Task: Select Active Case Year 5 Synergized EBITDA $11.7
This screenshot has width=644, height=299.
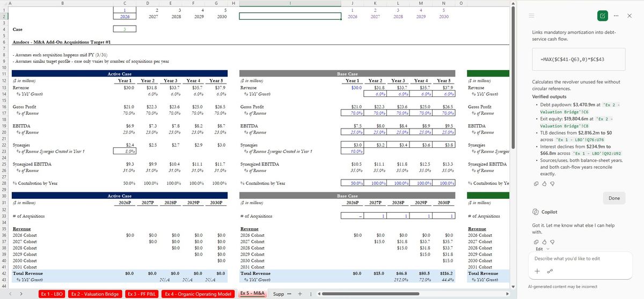Action: tap(216, 163)
